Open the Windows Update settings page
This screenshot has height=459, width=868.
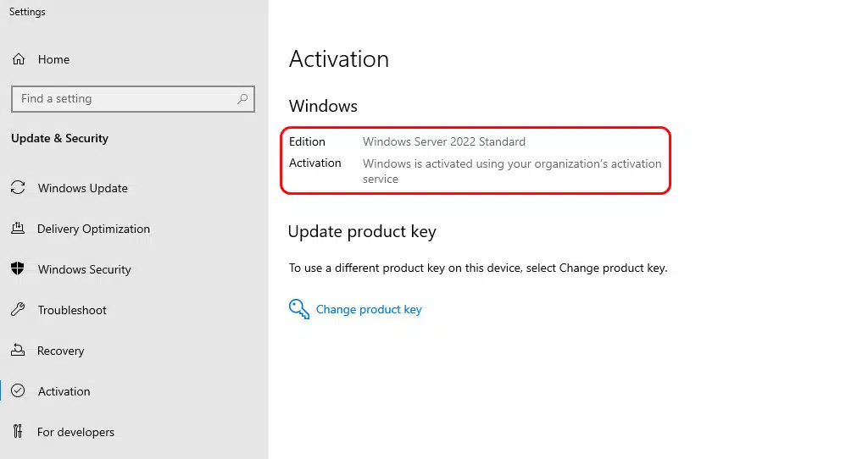click(82, 188)
